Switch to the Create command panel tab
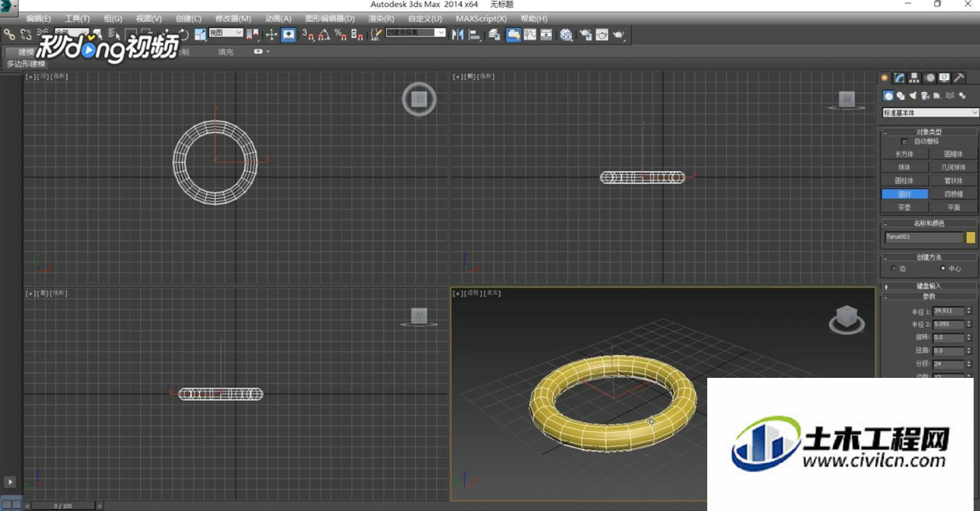 click(885, 78)
